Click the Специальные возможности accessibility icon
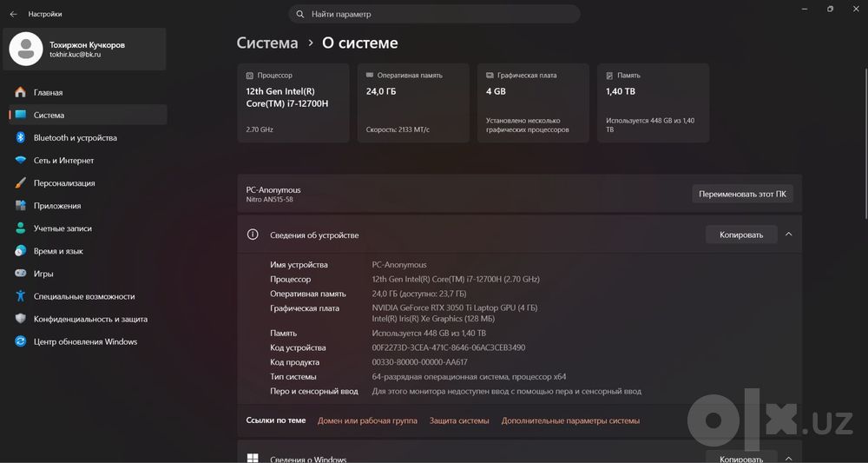868x463 pixels. point(21,296)
